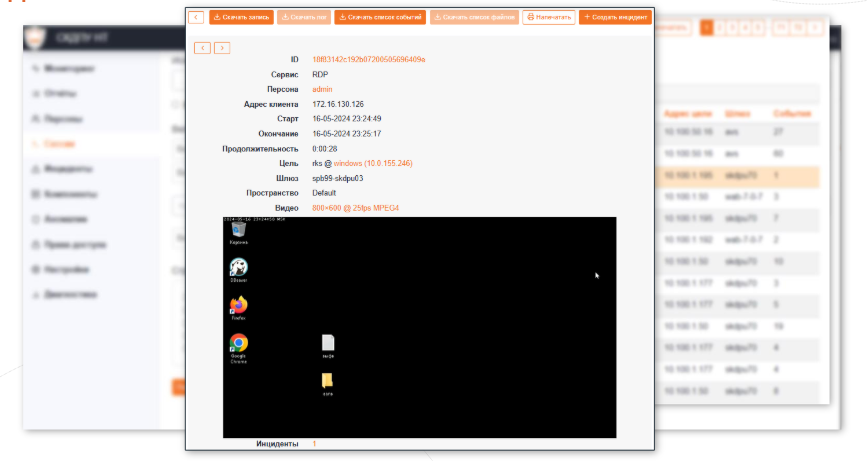Open the admin persona link
This screenshot has width=867, height=461.
[x=322, y=89]
